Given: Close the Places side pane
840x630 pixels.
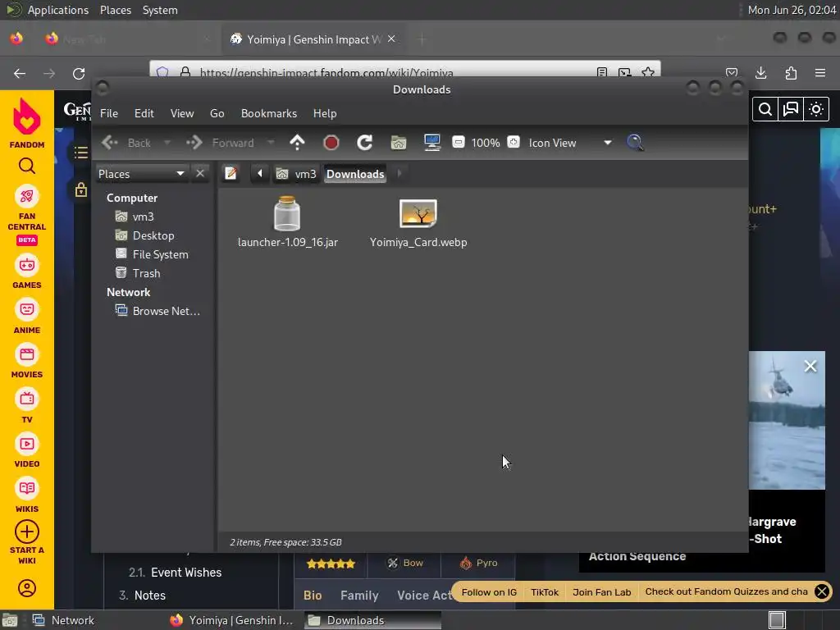Looking at the screenshot, I should [x=200, y=174].
